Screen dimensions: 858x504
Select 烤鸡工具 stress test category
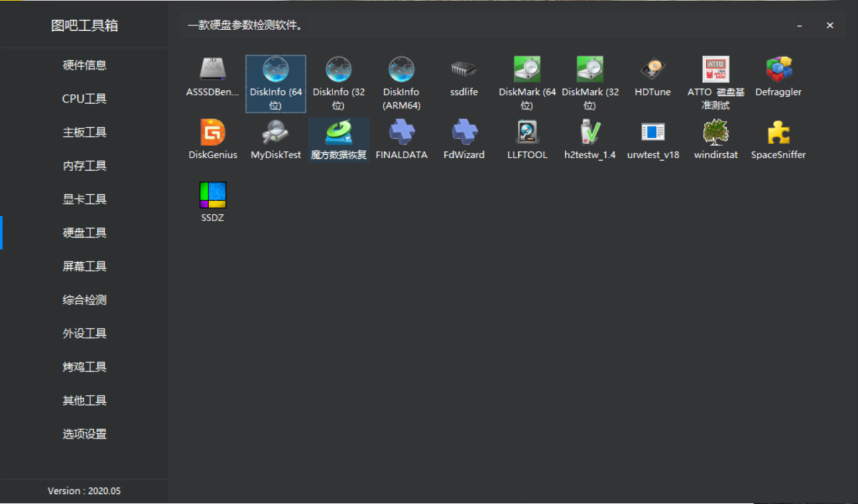[x=84, y=367]
